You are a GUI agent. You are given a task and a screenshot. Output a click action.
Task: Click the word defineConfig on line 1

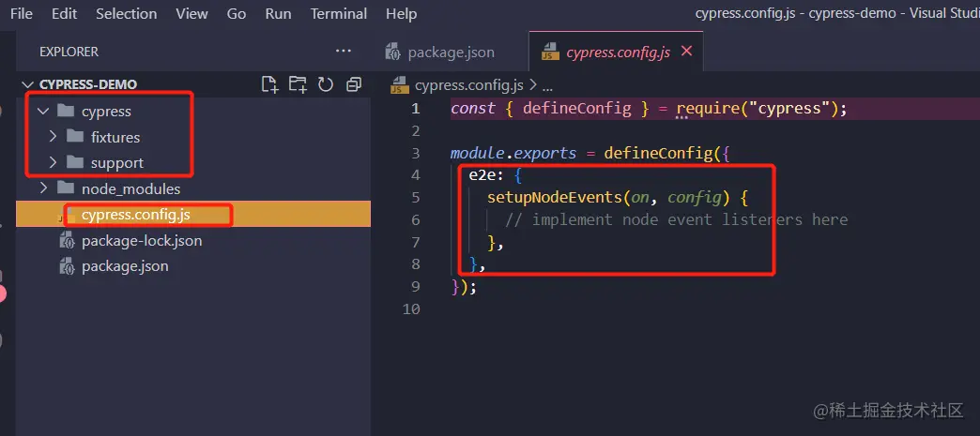(x=577, y=108)
